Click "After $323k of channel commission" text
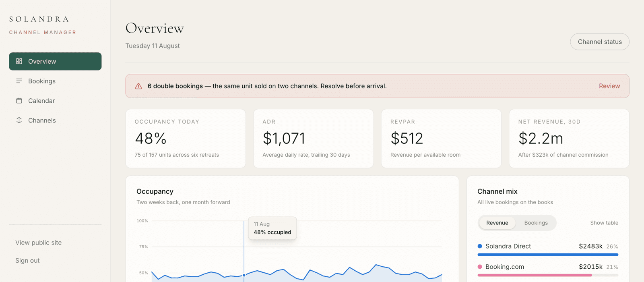644x282 pixels. coord(563,155)
